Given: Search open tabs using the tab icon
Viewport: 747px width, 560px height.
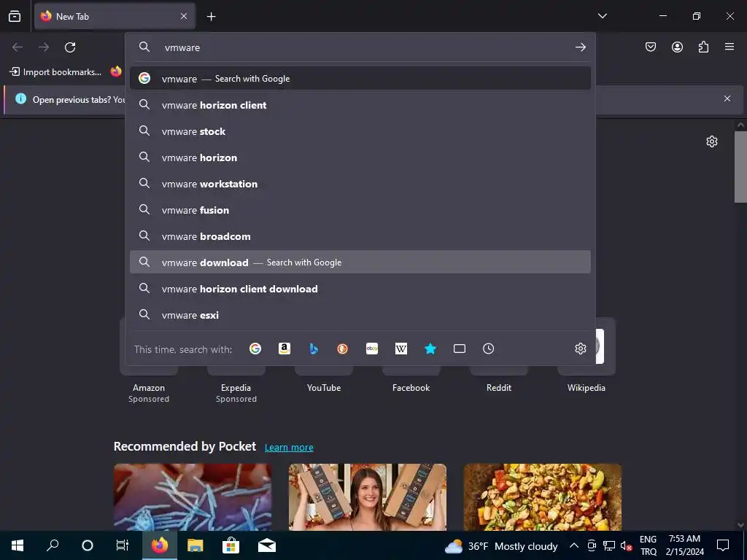Looking at the screenshot, I should point(460,349).
